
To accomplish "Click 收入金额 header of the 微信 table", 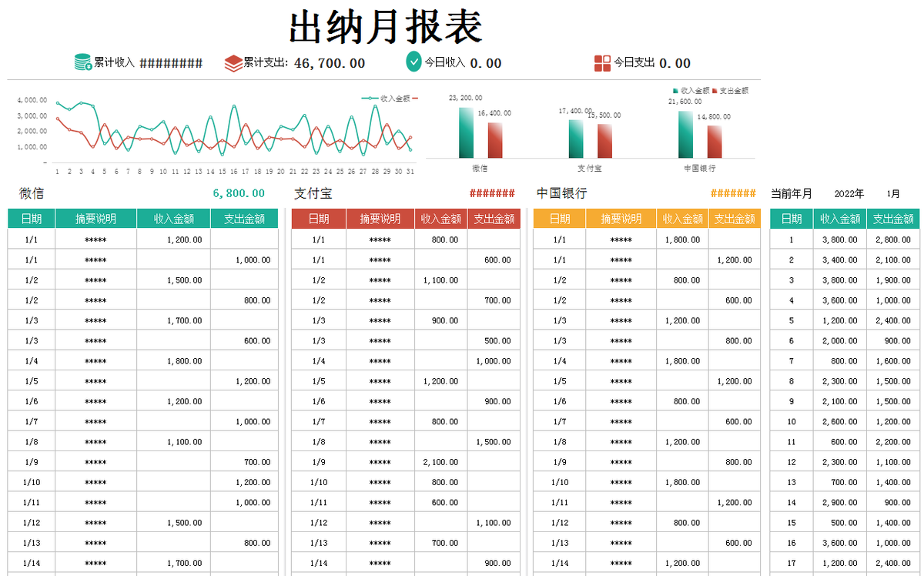I will coord(173,219).
